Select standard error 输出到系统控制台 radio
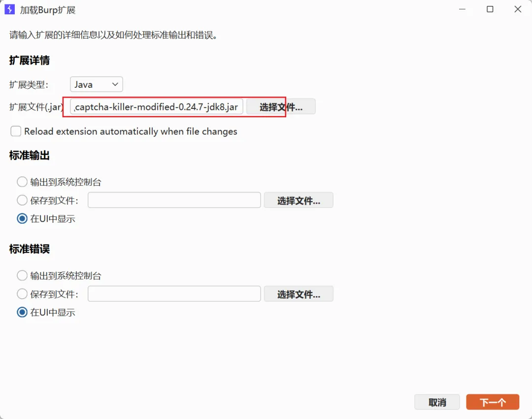 tap(22, 276)
